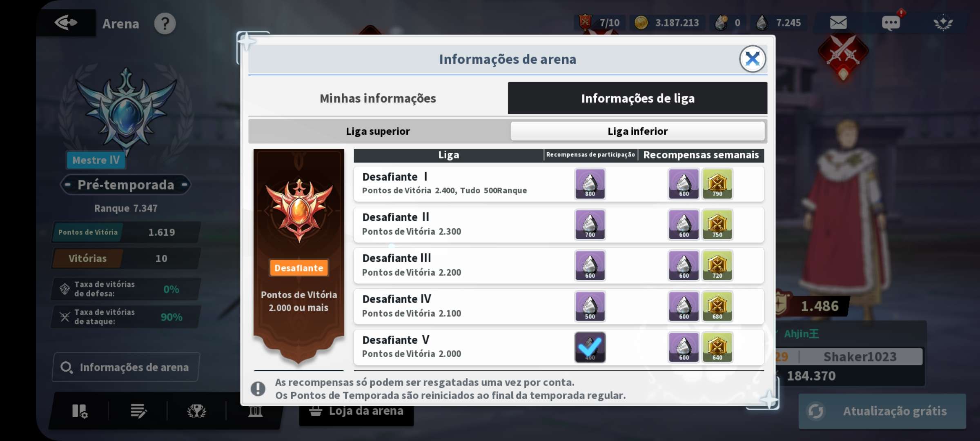Image resolution: width=980 pixels, height=441 pixels.
Task: Select the Liga inferior toggle
Action: pyautogui.click(x=637, y=131)
